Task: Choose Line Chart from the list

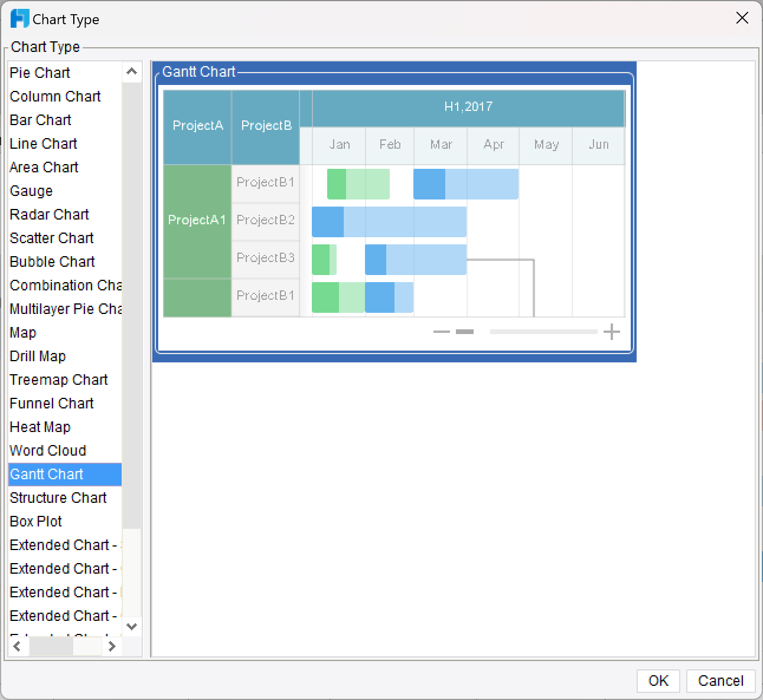Action: (43, 143)
